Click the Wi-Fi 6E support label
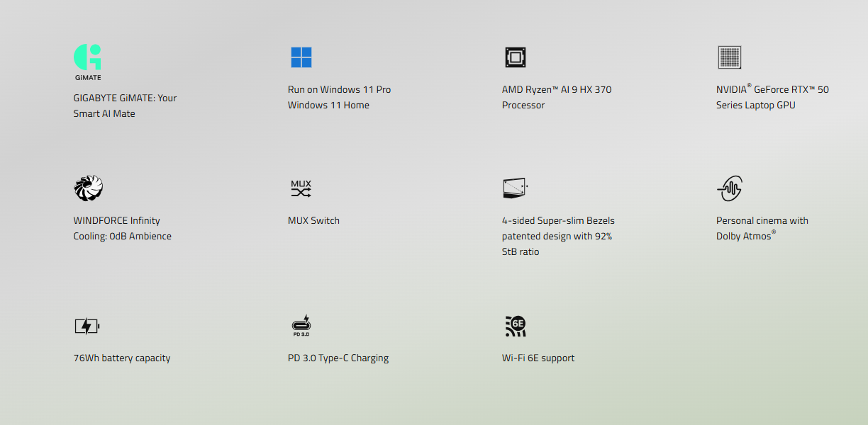 538,358
